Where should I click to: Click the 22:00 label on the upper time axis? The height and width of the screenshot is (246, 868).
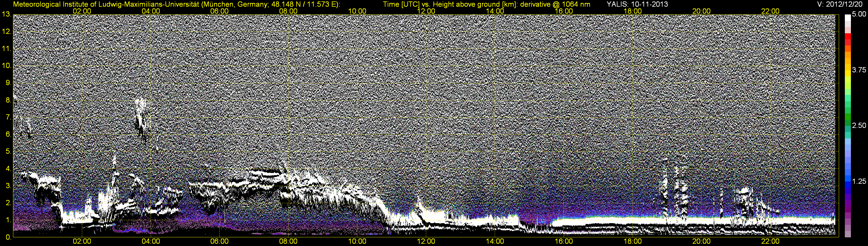coord(770,11)
